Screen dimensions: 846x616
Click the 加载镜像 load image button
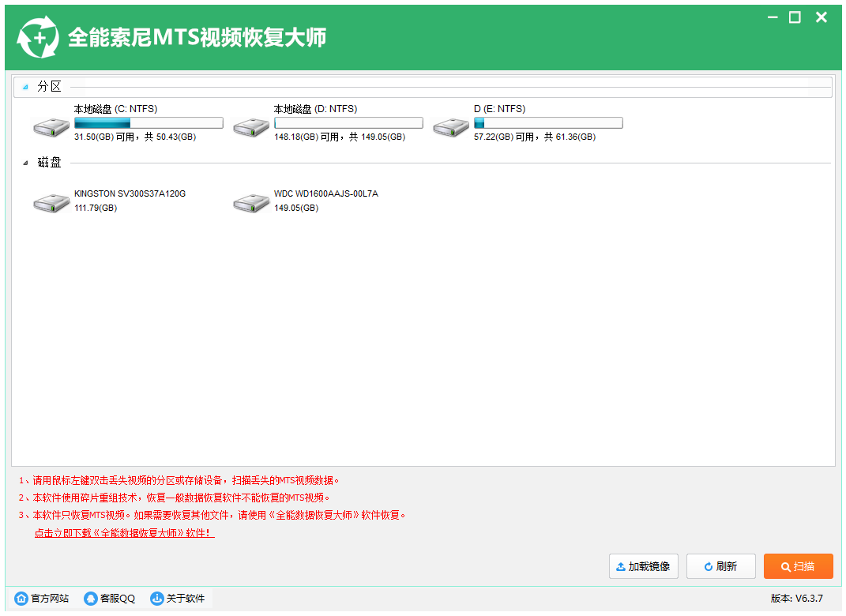(x=644, y=566)
